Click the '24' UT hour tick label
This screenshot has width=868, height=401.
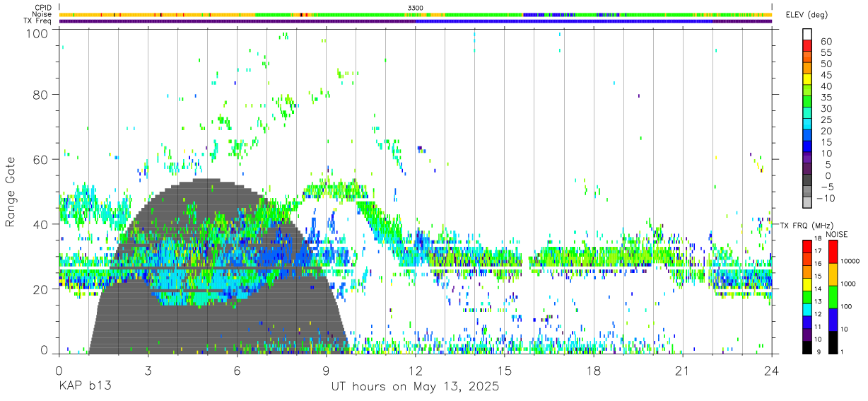tap(772, 371)
